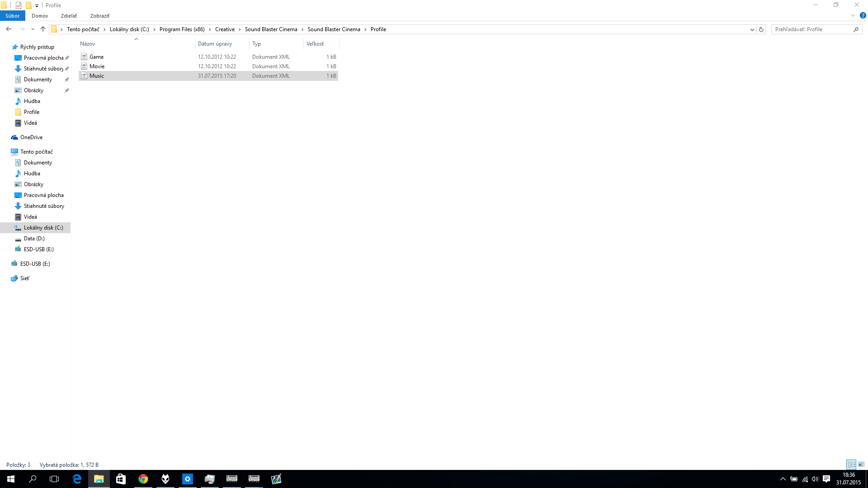Open the Zdieľať ribbon tab
This screenshot has height=488, width=868.
click(69, 16)
